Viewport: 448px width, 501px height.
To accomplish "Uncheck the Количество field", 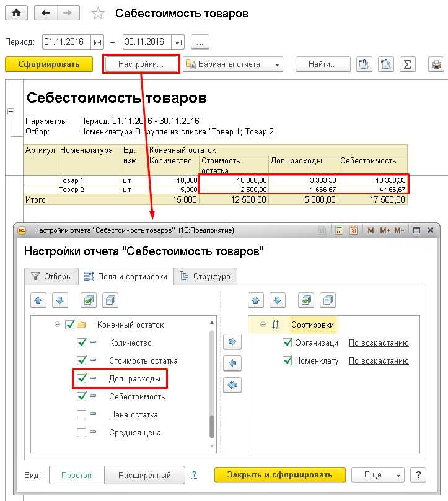I will coord(82,342).
